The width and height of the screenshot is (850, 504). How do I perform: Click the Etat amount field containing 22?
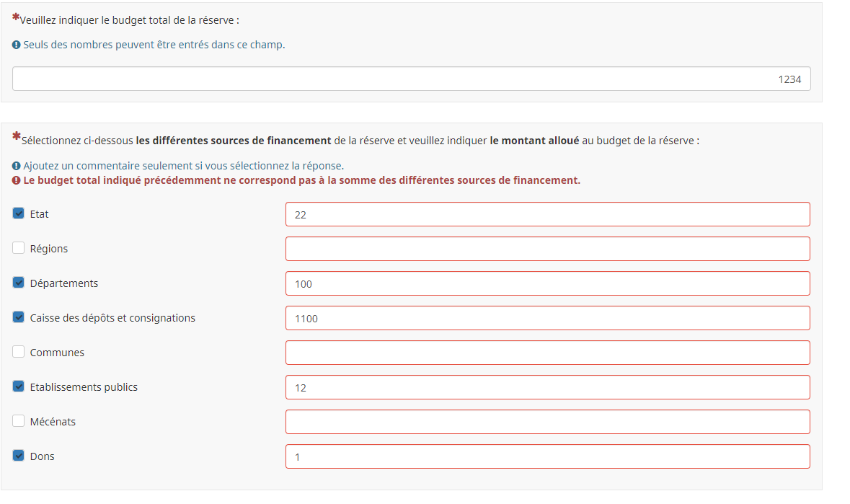[547, 215]
